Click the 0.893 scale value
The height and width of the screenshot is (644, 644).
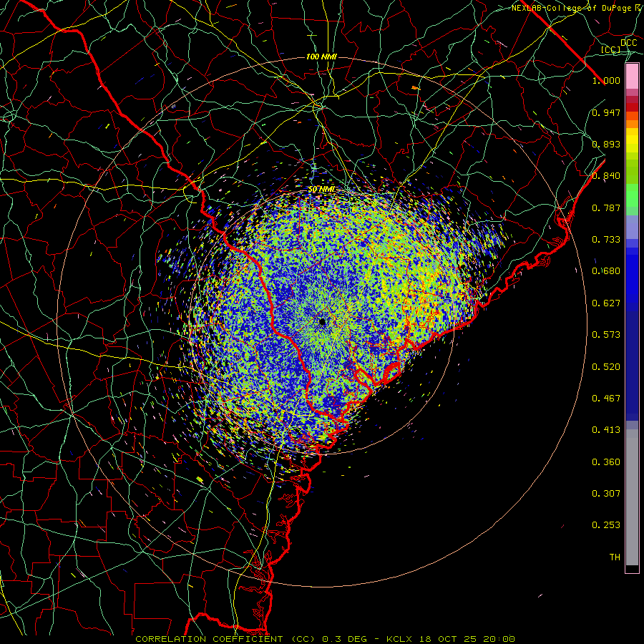point(606,144)
